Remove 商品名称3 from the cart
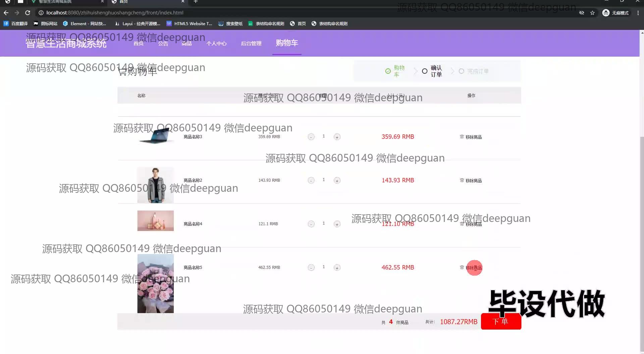Viewport: 644px width, 354px height. tap(471, 137)
